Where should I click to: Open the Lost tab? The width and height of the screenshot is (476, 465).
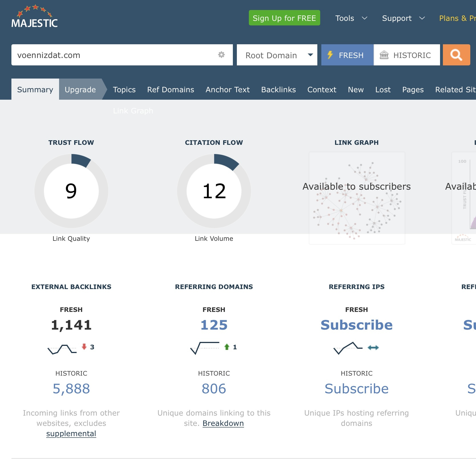[x=383, y=89]
